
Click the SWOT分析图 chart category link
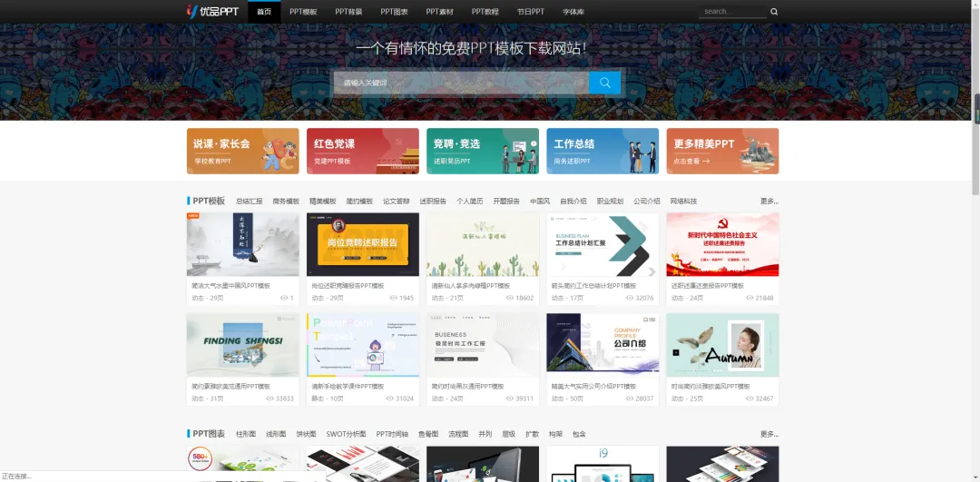pos(346,435)
